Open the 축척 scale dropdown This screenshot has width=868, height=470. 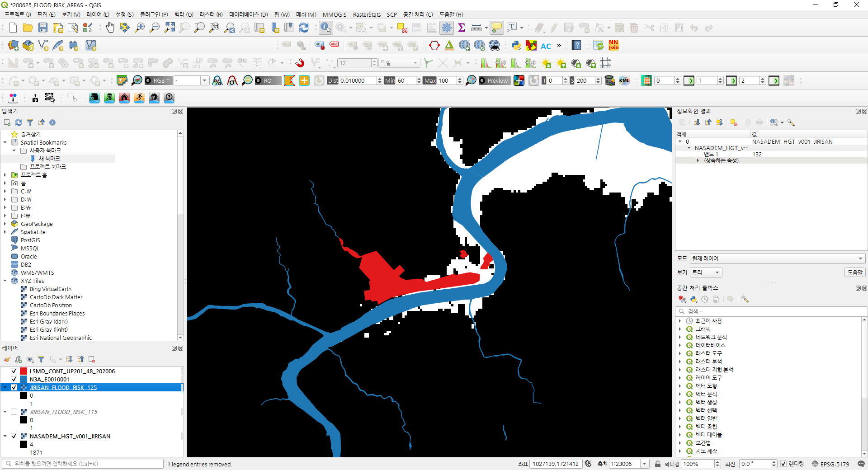[x=645, y=464]
